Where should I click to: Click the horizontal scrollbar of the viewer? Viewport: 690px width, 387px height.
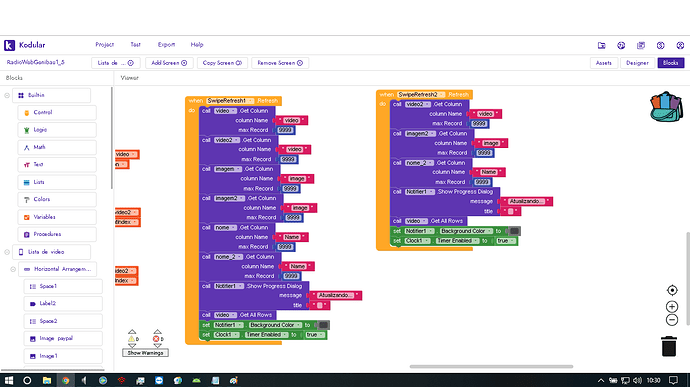point(491,366)
